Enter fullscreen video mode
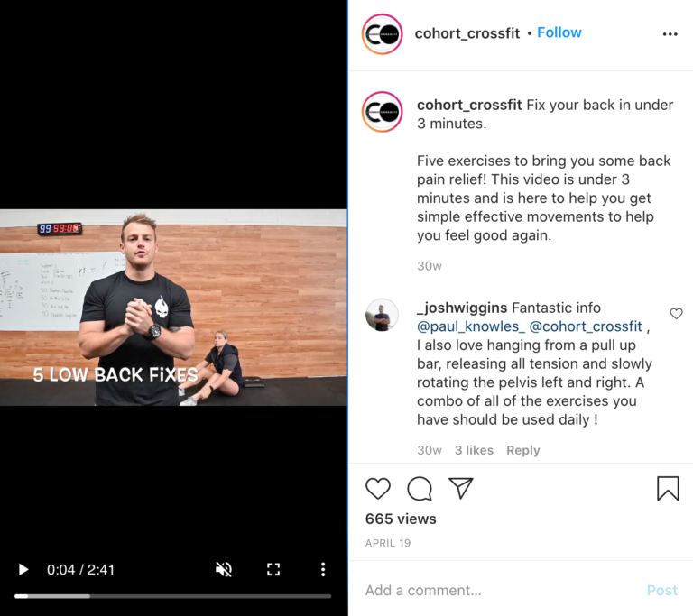Screen dimensions: 693x616 pos(273,569)
